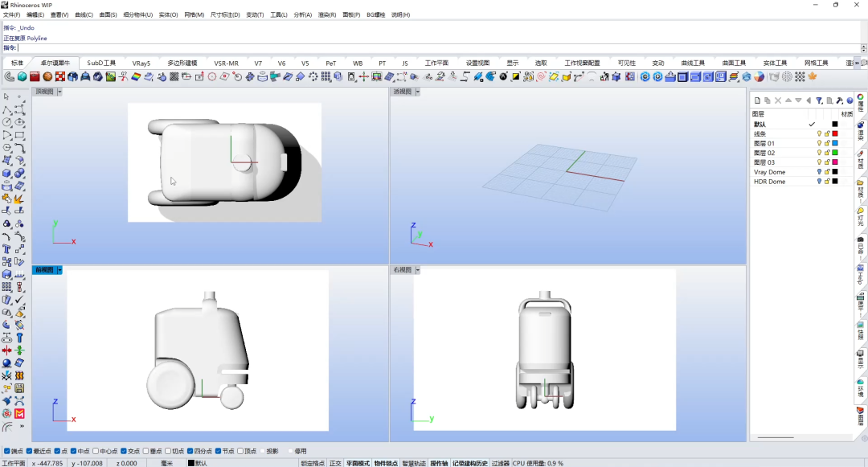Expand more toolbar tabs with » arrow
Viewport: 868px width, 467px height.
[x=857, y=63]
